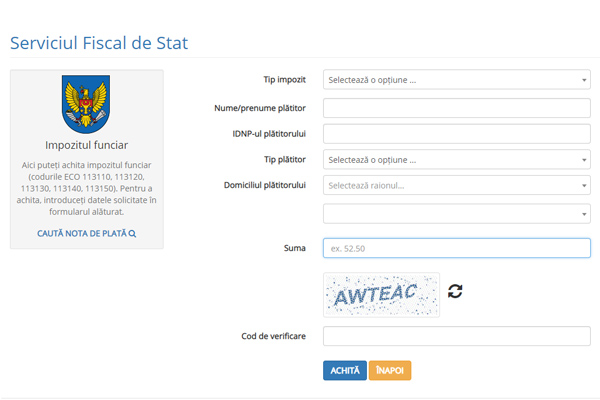The image size is (600, 400).
Task: Click the description paragraph mentioning codurile ECO
Action: (86, 188)
